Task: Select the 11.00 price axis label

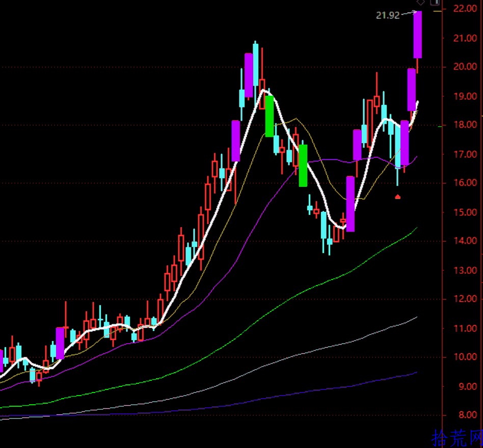Action: coord(465,328)
